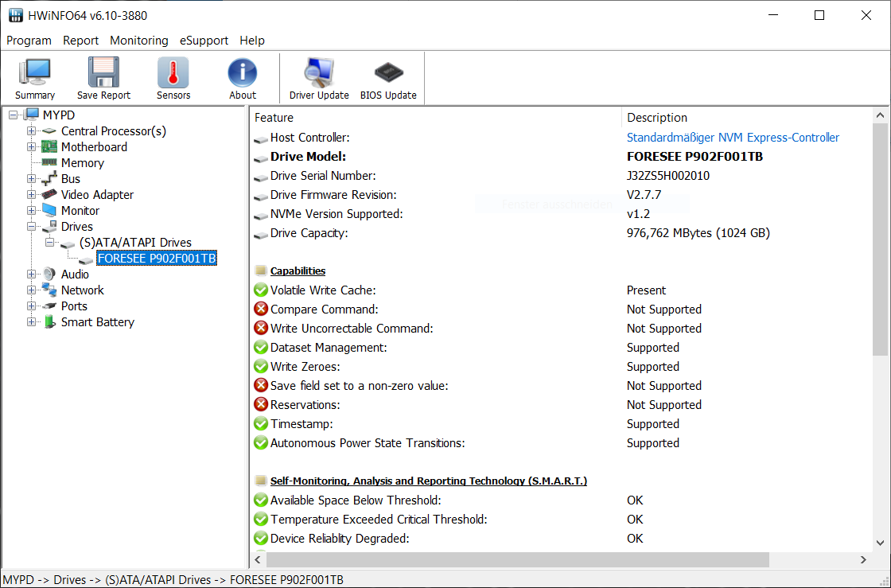Select the Memory tree item

[83, 163]
